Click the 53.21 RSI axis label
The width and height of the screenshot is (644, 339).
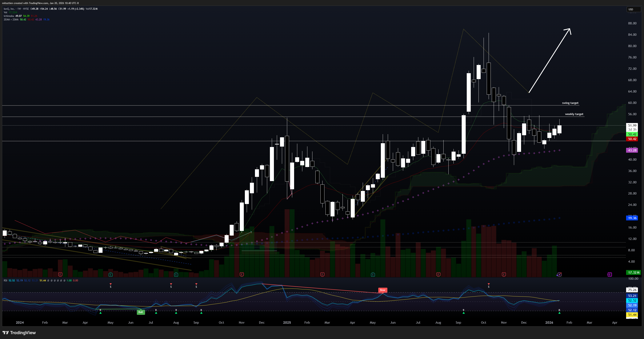click(632, 296)
